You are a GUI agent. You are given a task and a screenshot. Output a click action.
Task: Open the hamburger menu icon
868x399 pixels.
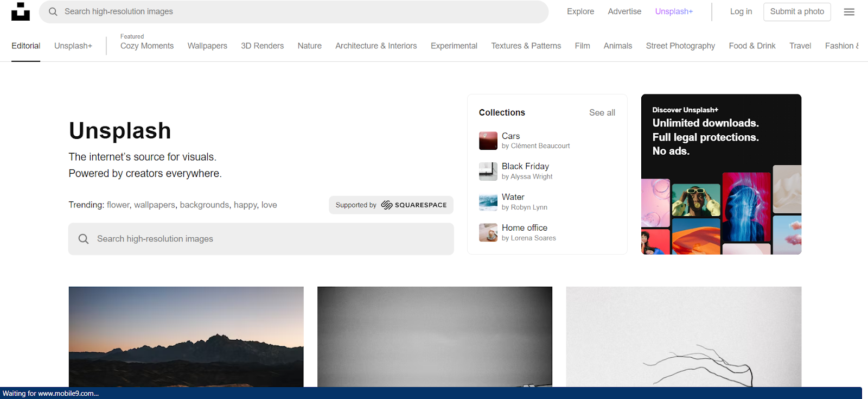tap(849, 12)
